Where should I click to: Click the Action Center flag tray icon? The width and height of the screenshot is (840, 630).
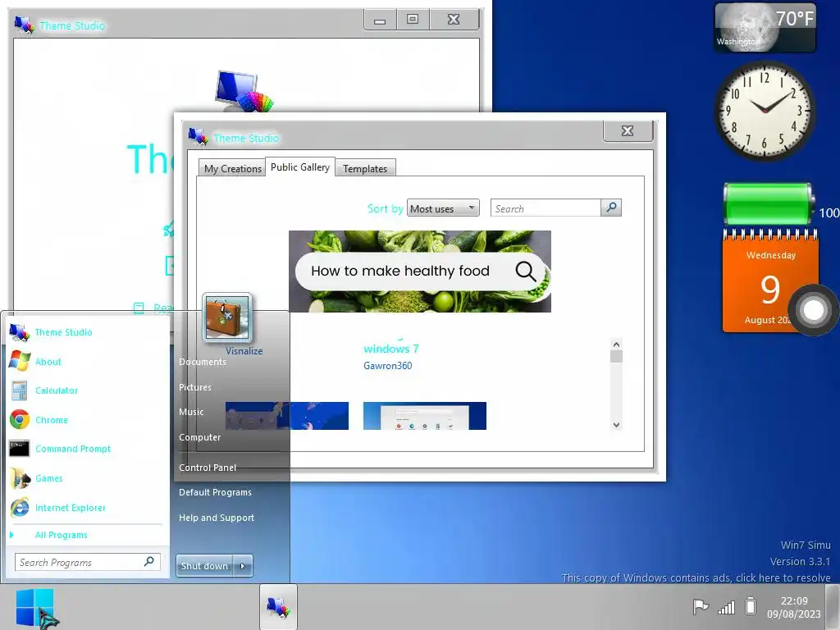coord(701,606)
